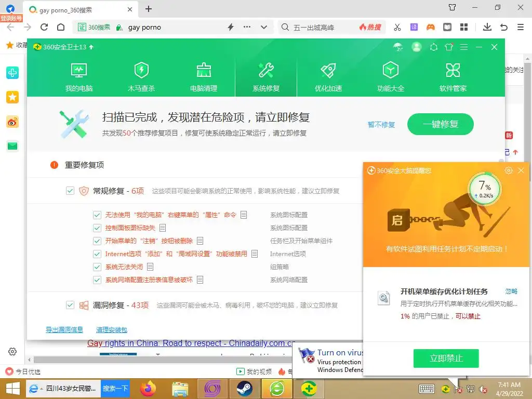Uncheck 系统无法关闭 checkbox
This screenshot has height=399, width=532.
(x=97, y=267)
